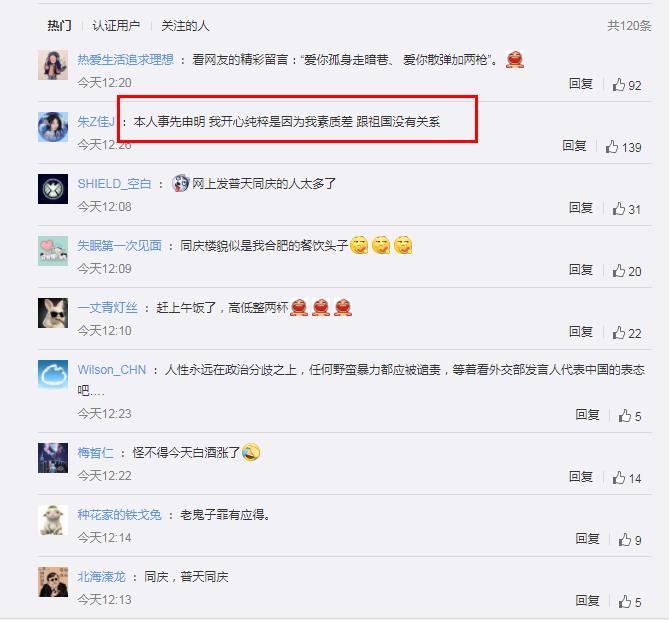
Task: Open SHIELD_空白's avatar thumbnail
Action: (53, 189)
